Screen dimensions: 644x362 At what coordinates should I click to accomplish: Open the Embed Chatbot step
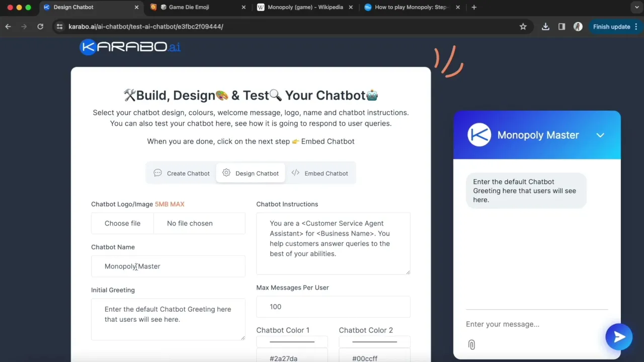tap(320, 173)
